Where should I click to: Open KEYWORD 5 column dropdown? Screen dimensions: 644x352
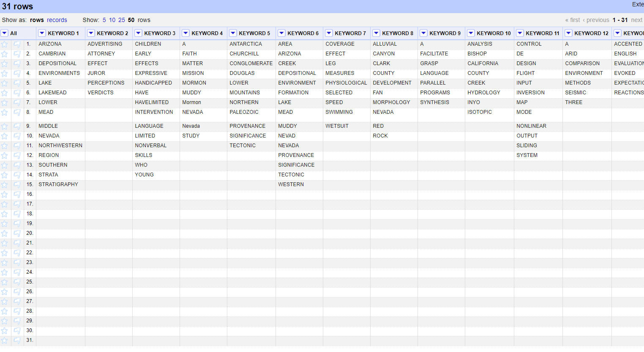233,33
